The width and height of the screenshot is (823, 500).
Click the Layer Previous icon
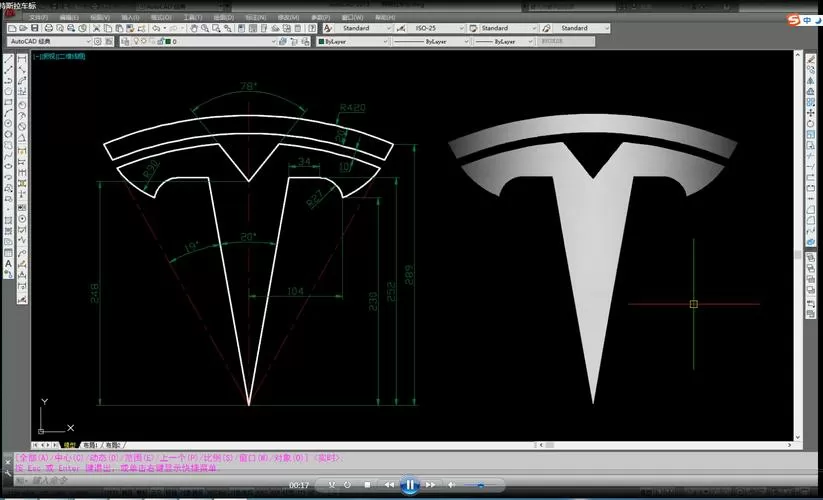pyautogui.click(x=293, y=41)
